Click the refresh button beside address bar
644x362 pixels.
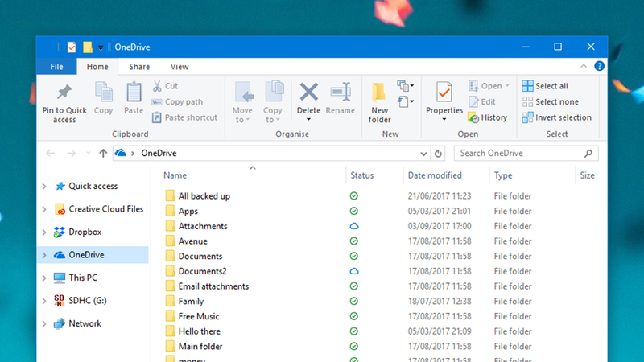point(438,154)
